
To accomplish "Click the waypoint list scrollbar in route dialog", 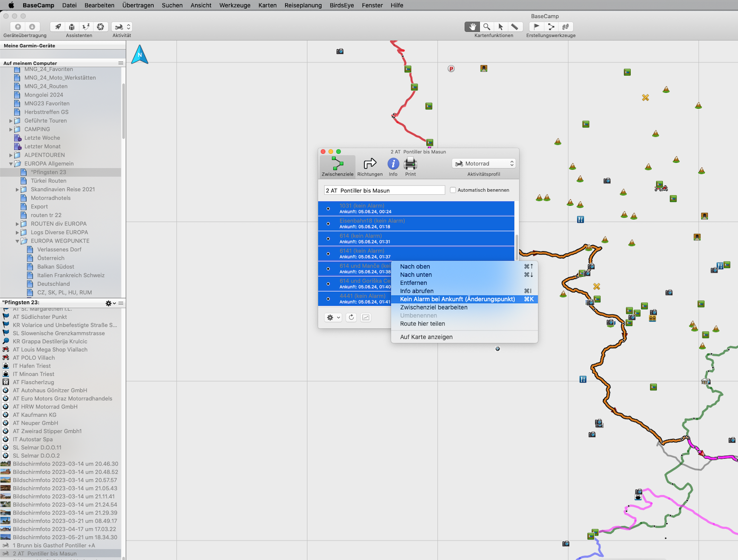I will (517, 247).
